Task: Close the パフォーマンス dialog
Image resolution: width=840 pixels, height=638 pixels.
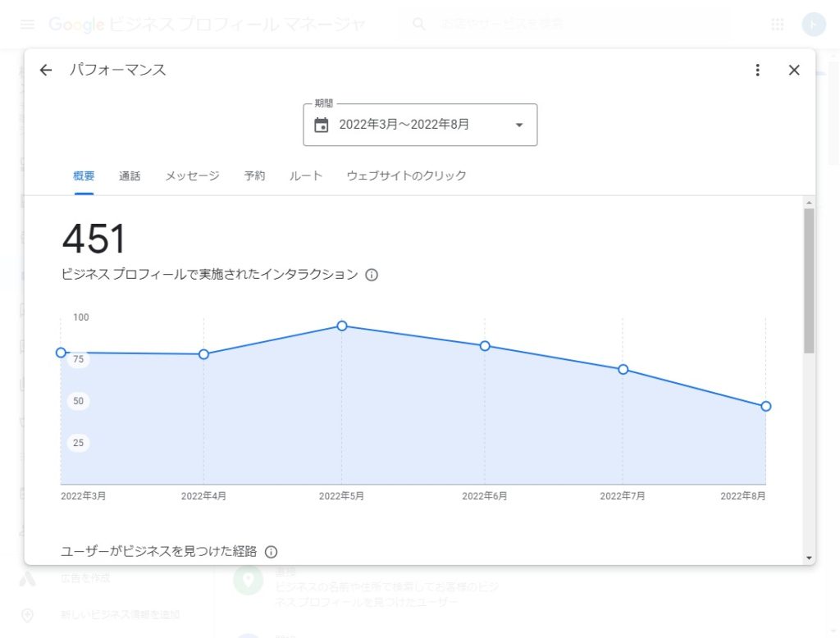Action: [794, 71]
